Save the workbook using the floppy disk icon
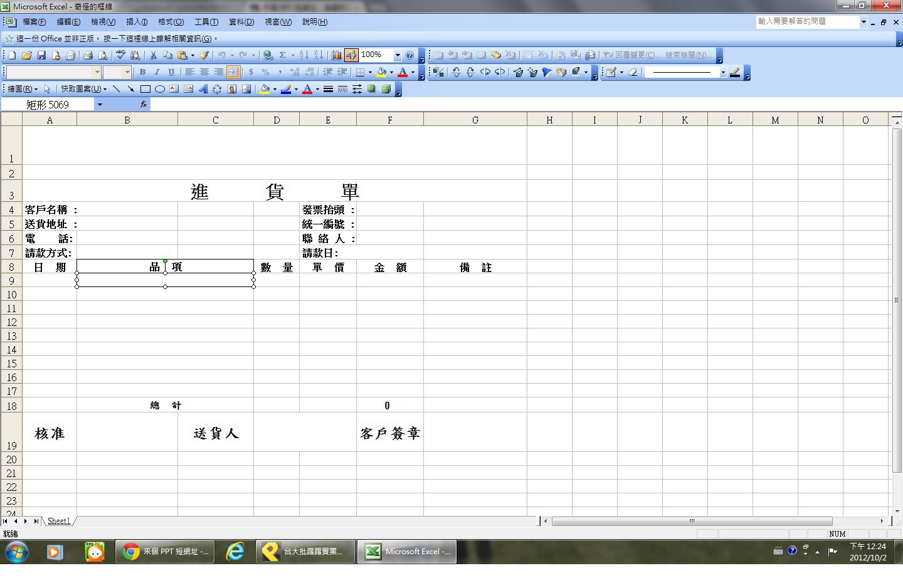The height and width of the screenshot is (588, 903). pos(41,55)
